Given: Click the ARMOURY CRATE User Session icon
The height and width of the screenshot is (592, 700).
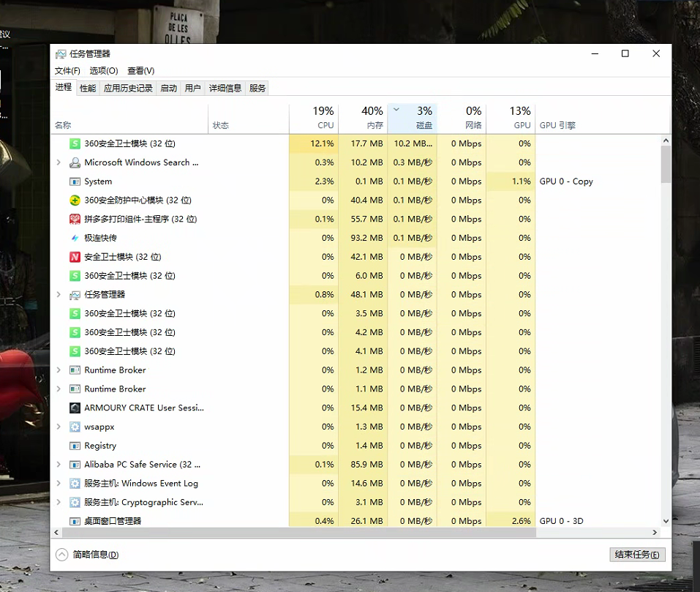Looking at the screenshot, I should click(x=75, y=408).
